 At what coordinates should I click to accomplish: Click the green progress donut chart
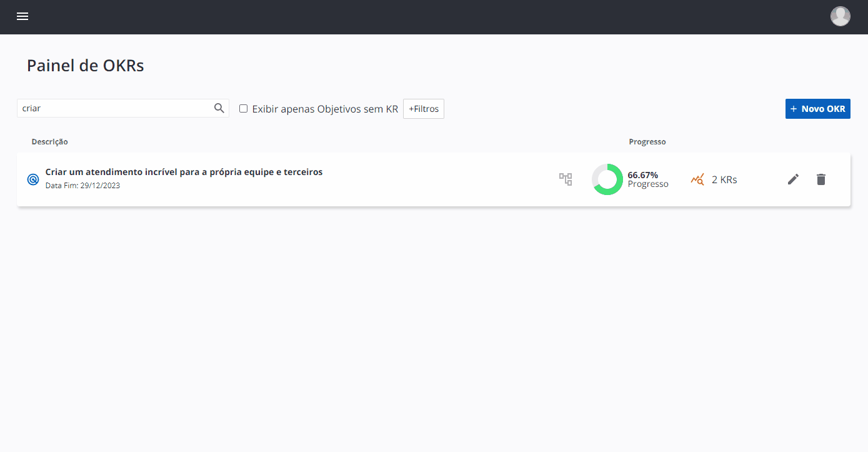607,179
